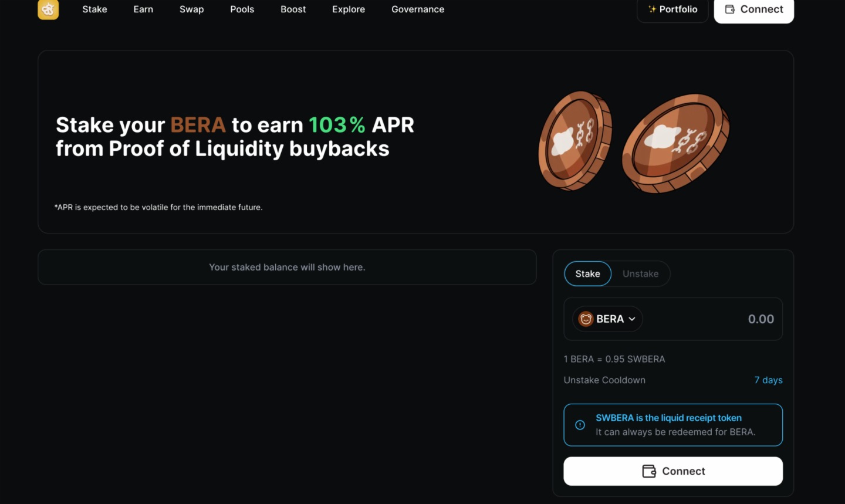Click the 7 days cooldown value
Viewport: 845px width, 504px height.
tap(768, 380)
